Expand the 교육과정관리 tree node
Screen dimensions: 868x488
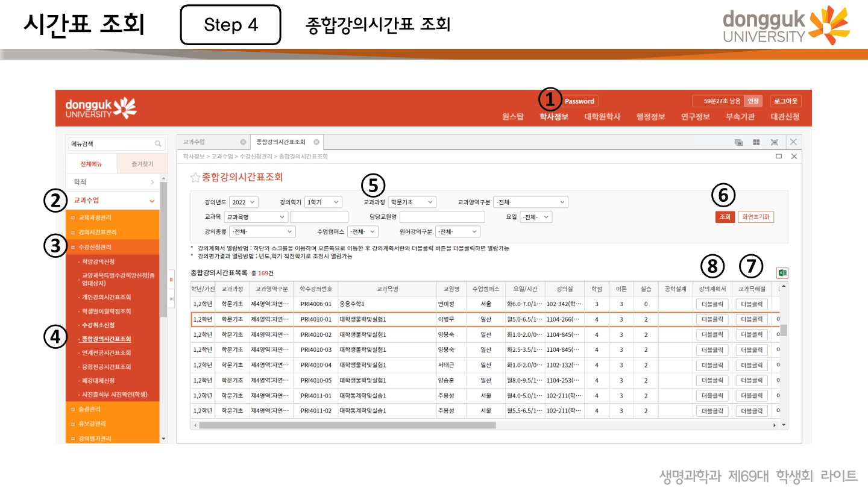coord(73,217)
